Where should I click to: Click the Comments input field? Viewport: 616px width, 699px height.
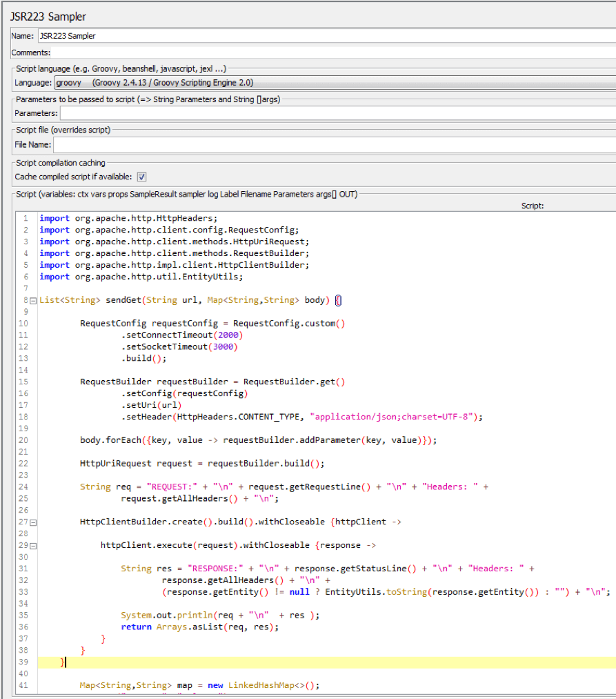coord(333,52)
